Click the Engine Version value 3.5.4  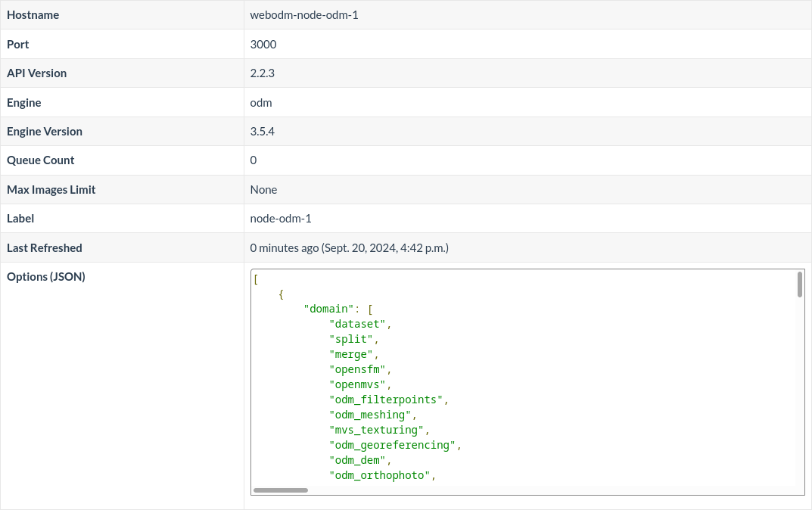(262, 131)
